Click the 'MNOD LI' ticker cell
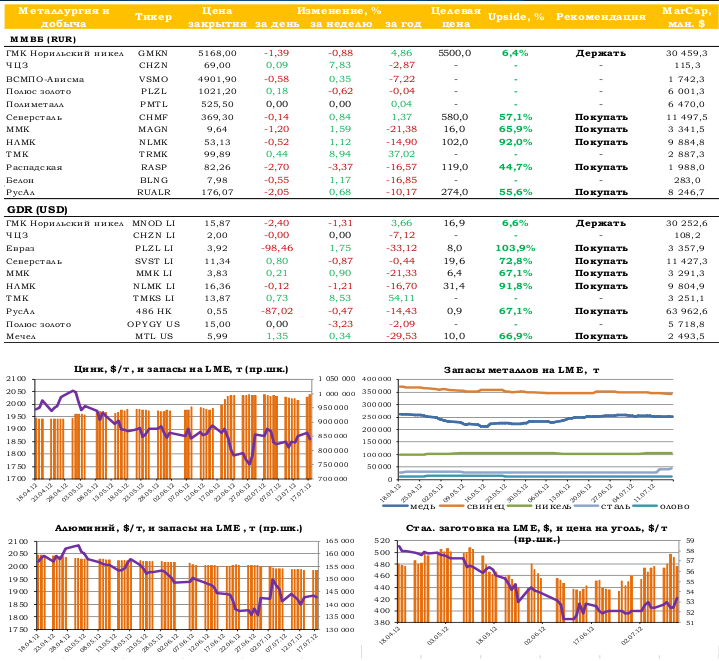This screenshot has width=719, height=661. point(153,223)
